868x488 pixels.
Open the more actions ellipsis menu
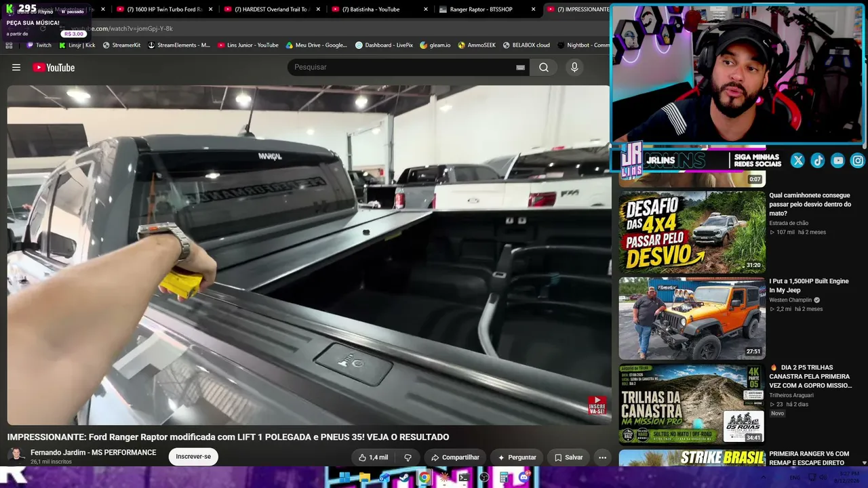pos(602,457)
